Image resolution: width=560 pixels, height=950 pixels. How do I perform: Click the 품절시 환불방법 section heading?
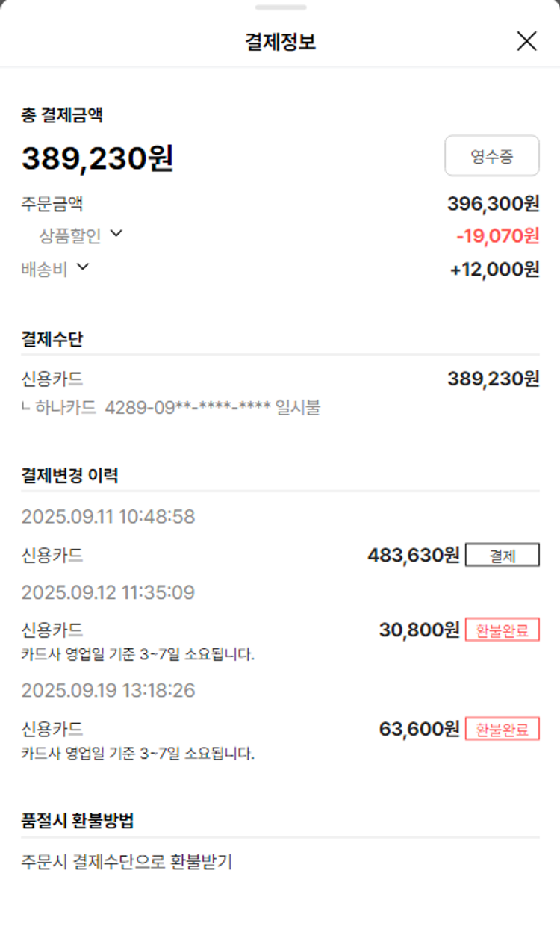78,821
